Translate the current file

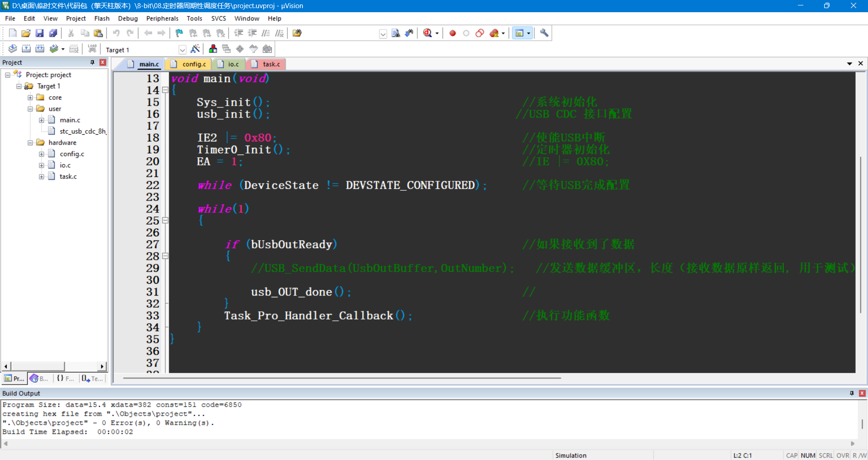point(13,49)
